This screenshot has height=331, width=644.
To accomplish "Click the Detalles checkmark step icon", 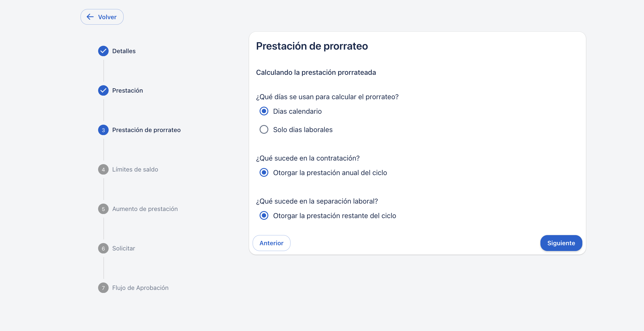I will click(103, 51).
